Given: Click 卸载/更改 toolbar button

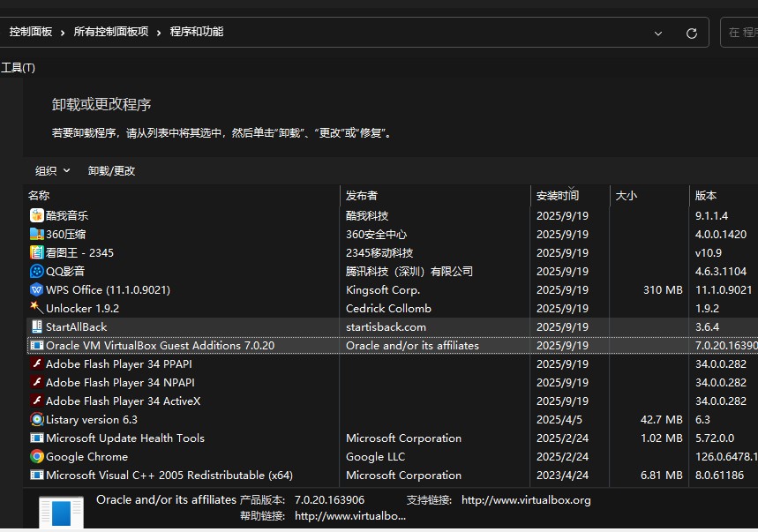Looking at the screenshot, I should point(111,170).
